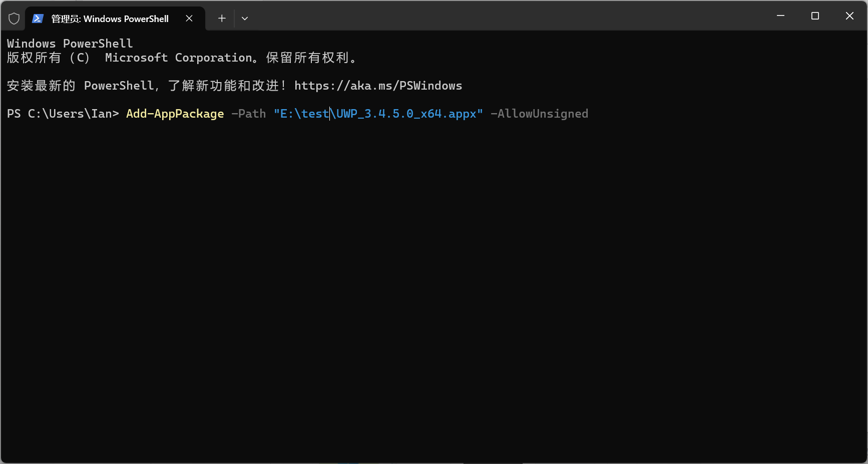Viewport: 868px width, 464px height.
Task: Click the cursor position inside the file path
Action: tap(330, 114)
